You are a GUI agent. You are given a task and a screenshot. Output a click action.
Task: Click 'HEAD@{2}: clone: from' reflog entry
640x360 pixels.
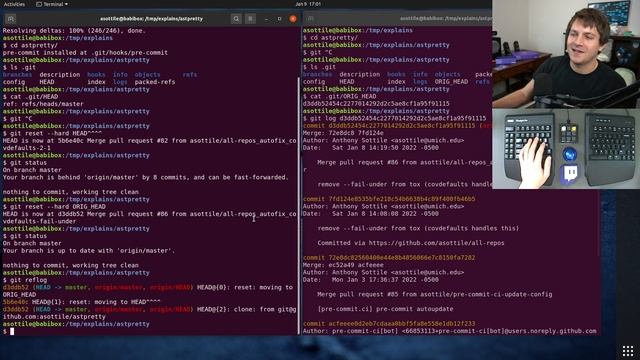coord(149,313)
